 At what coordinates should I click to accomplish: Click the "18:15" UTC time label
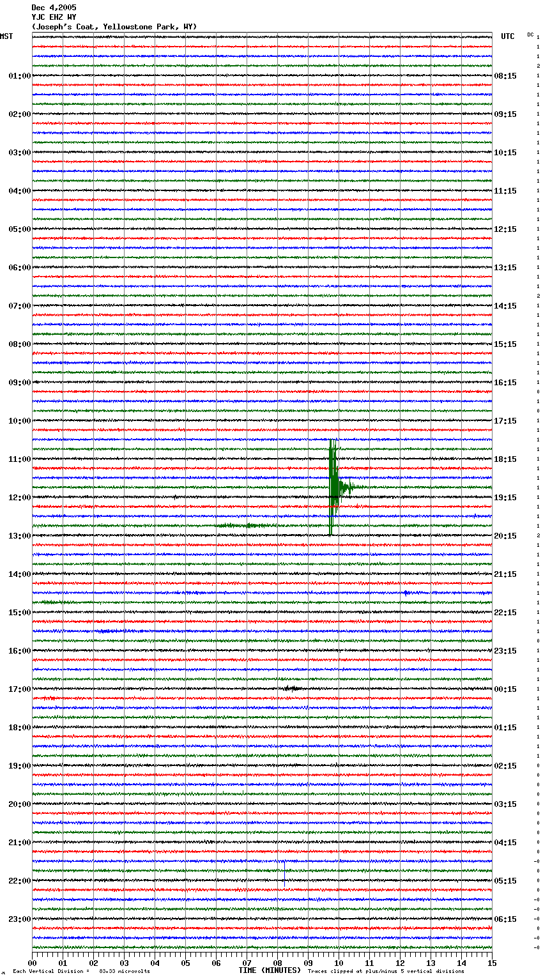505,459
